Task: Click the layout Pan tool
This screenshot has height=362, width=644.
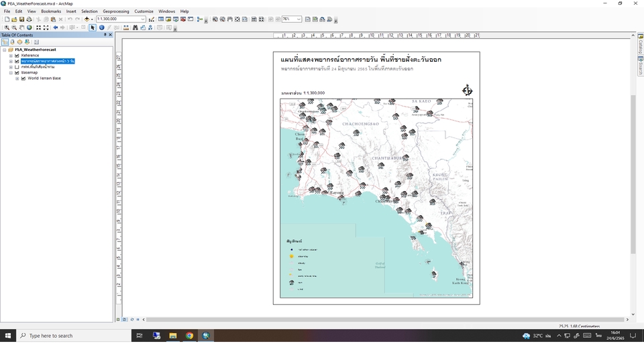Action: point(230,19)
